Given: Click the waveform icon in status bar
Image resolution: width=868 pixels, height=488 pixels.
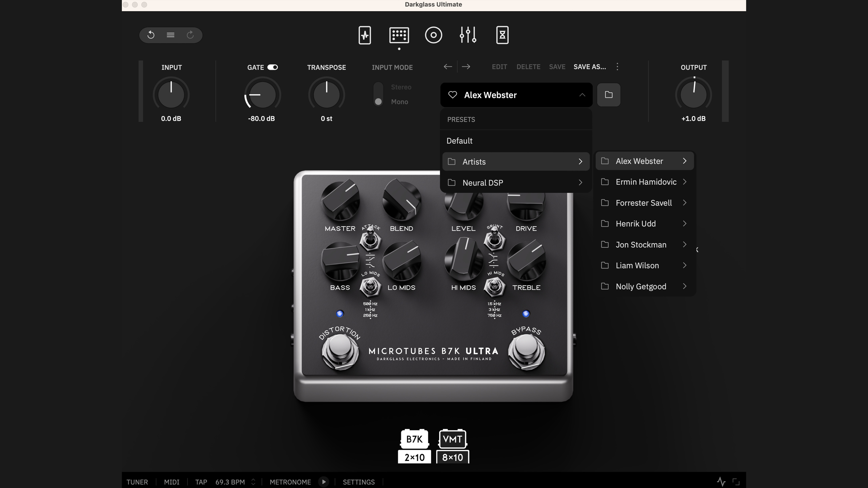Looking at the screenshot, I should (x=721, y=482).
